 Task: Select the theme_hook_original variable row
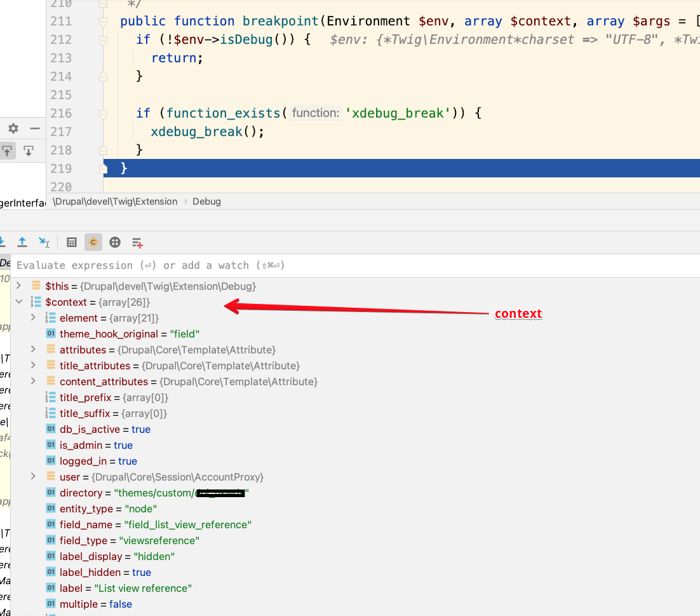355,334
